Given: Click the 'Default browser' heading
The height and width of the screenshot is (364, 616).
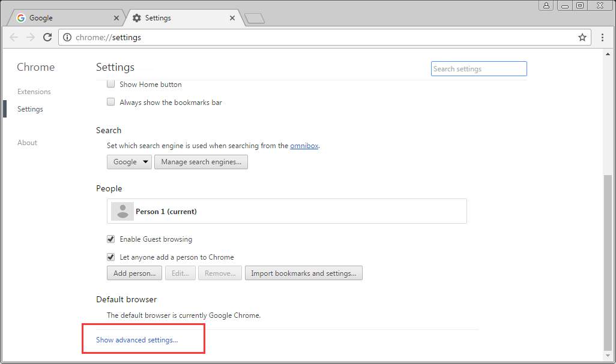Looking at the screenshot, I should coord(127,299).
